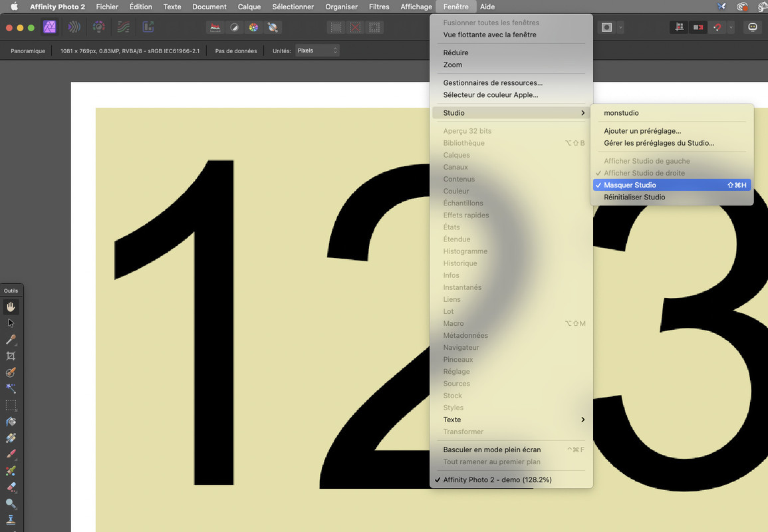This screenshot has width=768, height=532.
Task: Click the blue butterfly menu bar icon
Action: point(721,7)
